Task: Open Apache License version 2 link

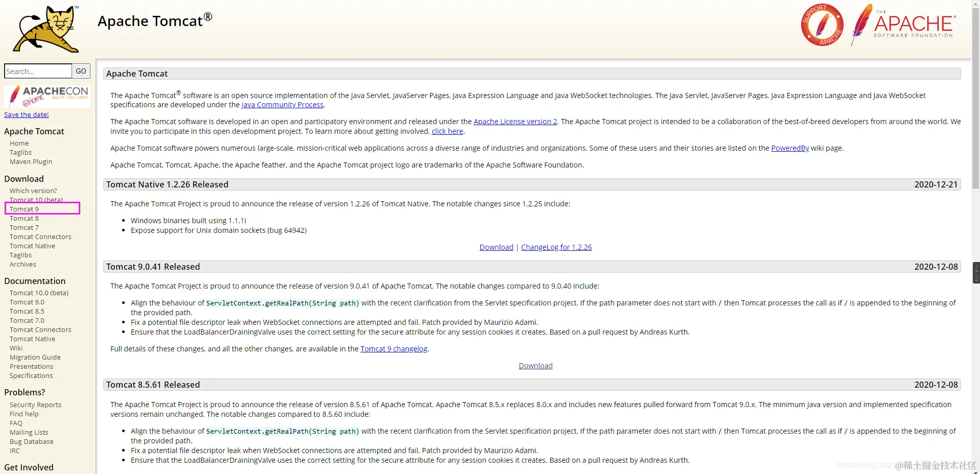Action: pos(516,122)
